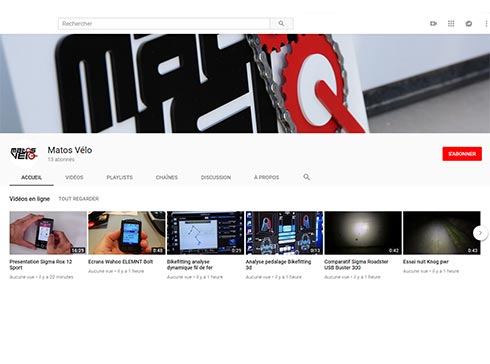Switch to the Playlists tab
The height and width of the screenshot is (364, 490).
click(119, 177)
